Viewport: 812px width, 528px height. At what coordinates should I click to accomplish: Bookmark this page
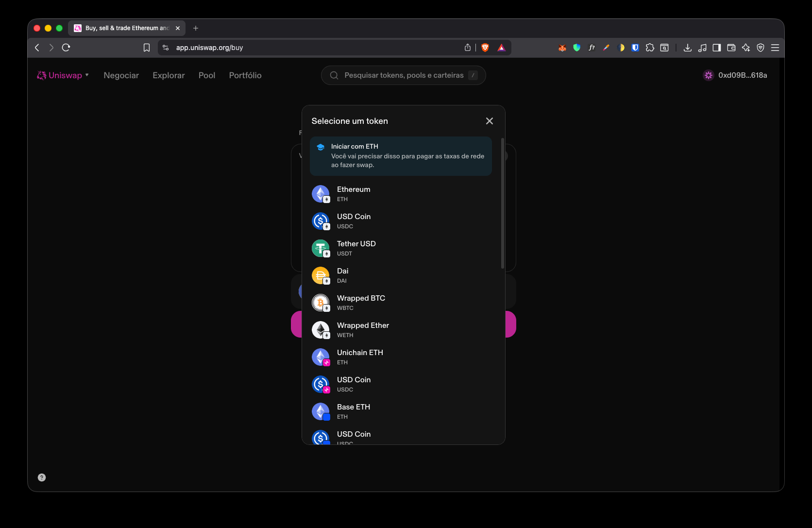tap(147, 48)
